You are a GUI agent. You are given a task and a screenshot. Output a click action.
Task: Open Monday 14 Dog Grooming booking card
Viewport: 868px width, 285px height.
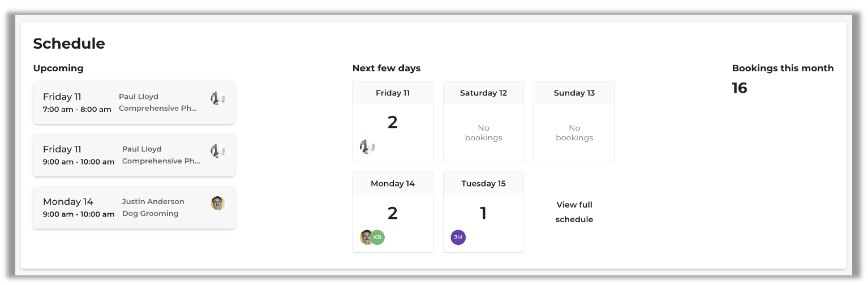[x=134, y=208]
